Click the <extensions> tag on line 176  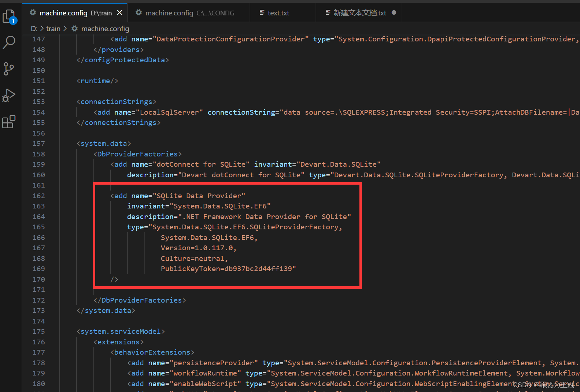119,342
